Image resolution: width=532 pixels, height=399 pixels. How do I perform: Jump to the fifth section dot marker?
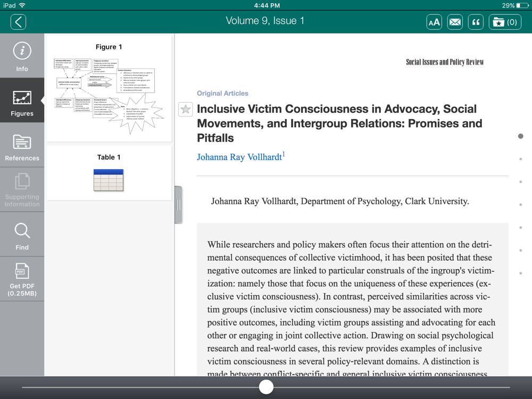tap(520, 227)
